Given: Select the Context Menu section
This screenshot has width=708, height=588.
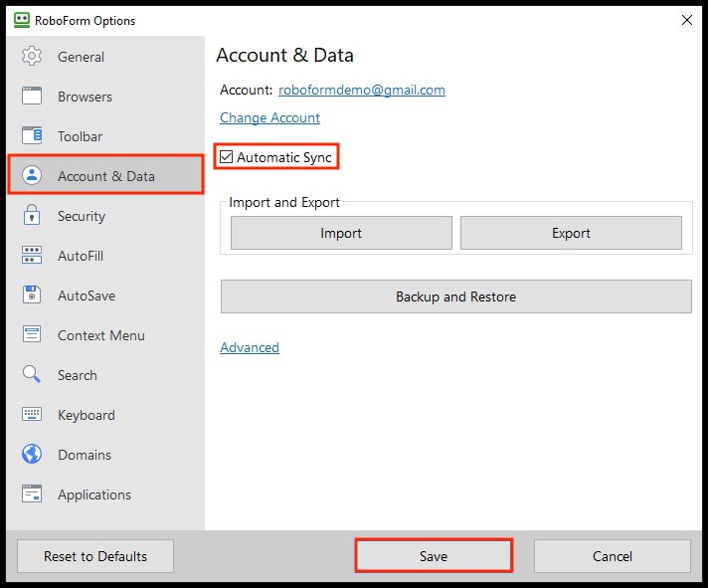Looking at the screenshot, I should (105, 334).
